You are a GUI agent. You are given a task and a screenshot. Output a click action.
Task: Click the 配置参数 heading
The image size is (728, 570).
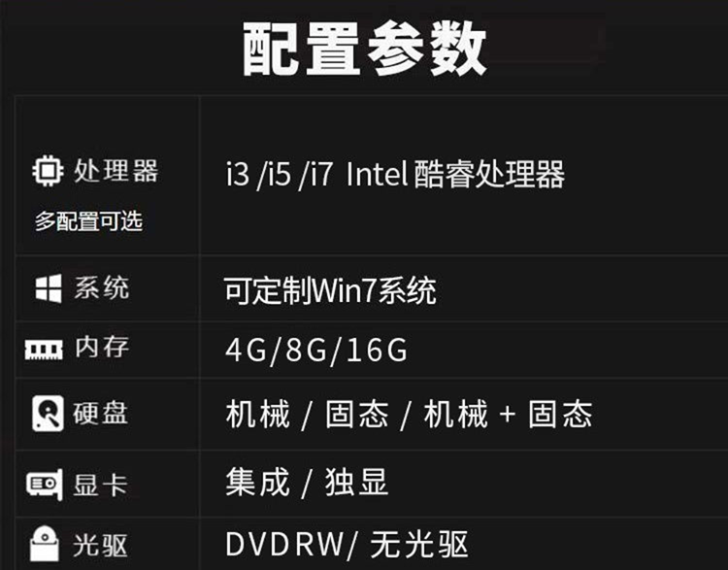(x=364, y=49)
